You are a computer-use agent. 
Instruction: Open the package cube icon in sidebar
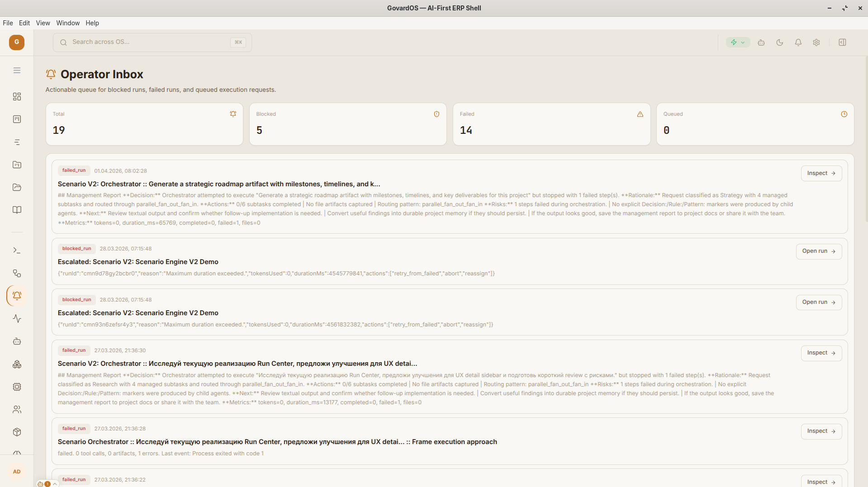[17, 432]
